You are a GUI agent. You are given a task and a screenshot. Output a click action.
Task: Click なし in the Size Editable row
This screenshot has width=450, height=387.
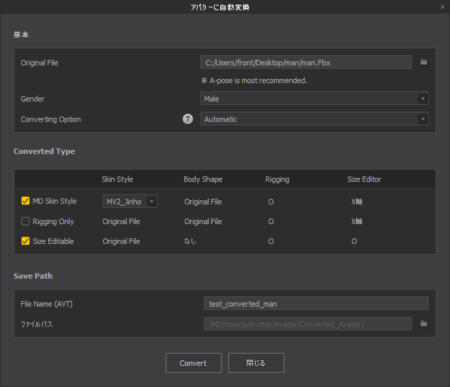pos(190,241)
